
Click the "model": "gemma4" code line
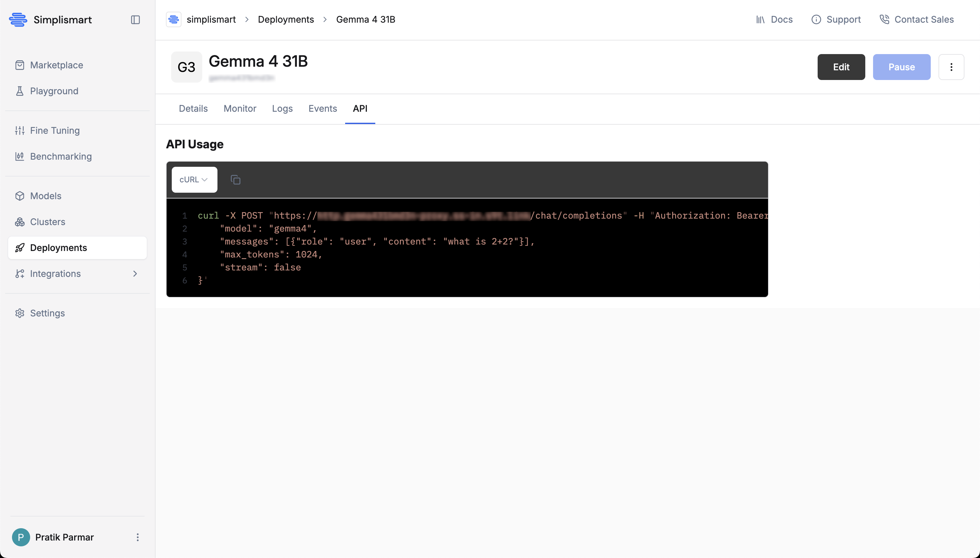pos(268,229)
